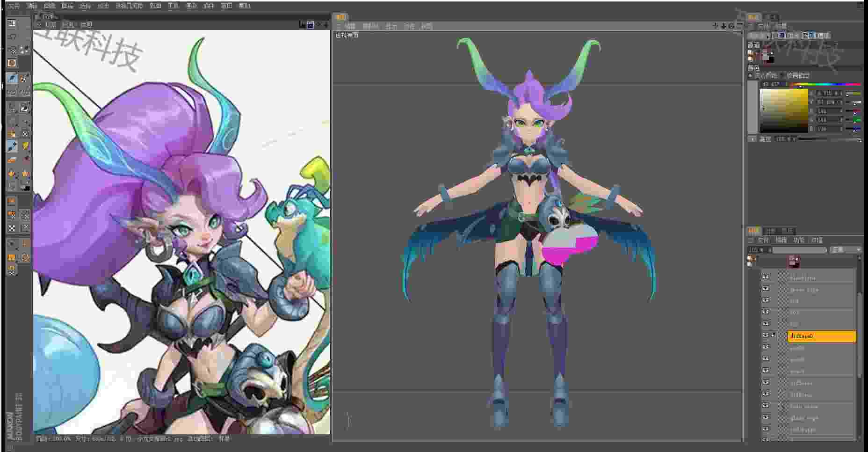868x452 pixels.
Task: Toggle the eye icon of layer directly above diffuse0
Action: (766, 324)
